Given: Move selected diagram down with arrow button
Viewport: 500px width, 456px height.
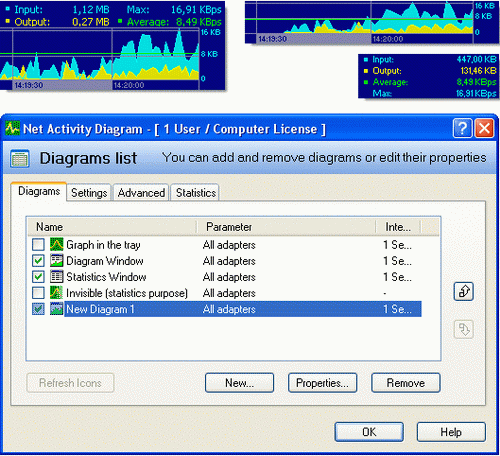Looking at the screenshot, I should point(464,329).
